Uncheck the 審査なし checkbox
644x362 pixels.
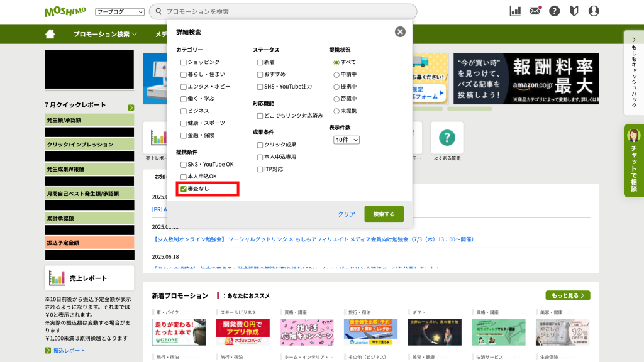[184, 189]
